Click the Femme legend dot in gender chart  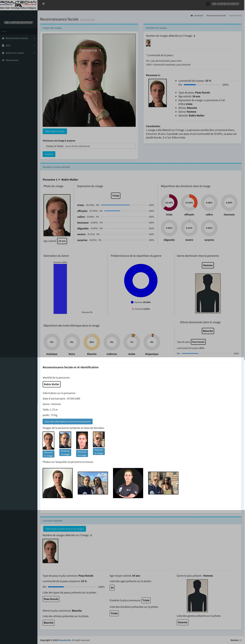click(x=133, y=309)
